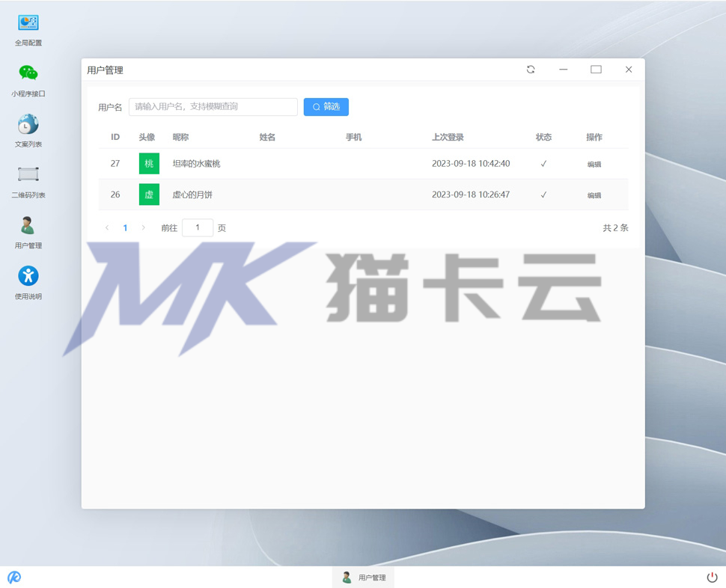This screenshot has height=588, width=726.
Task: Click ID cell 27
Action: pos(115,163)
